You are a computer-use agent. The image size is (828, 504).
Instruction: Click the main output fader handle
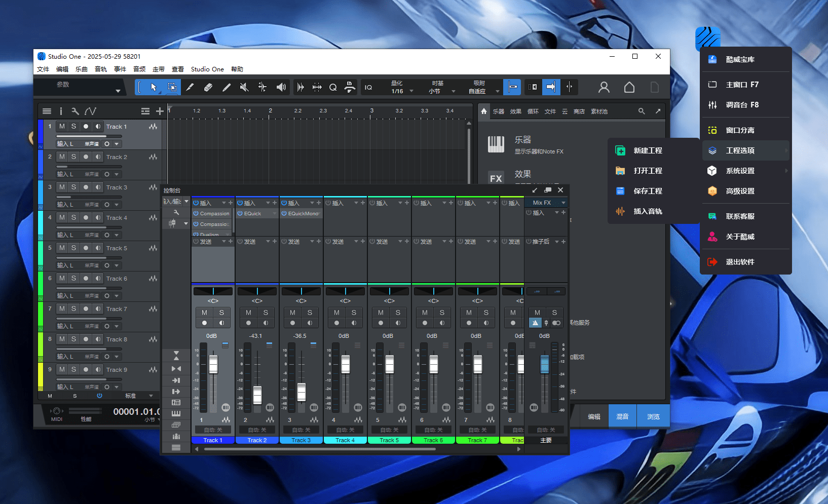pyautogui.click(x=545, y=364)
